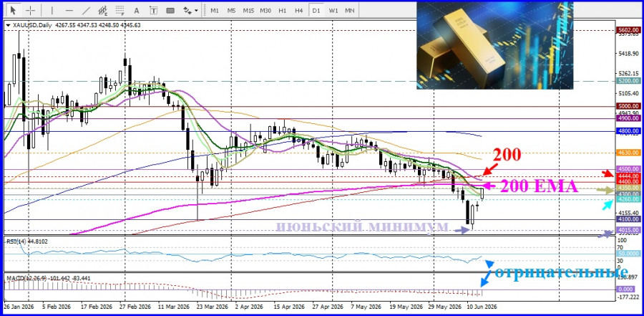Choose the Horizontal Line drawing tool

69,10
